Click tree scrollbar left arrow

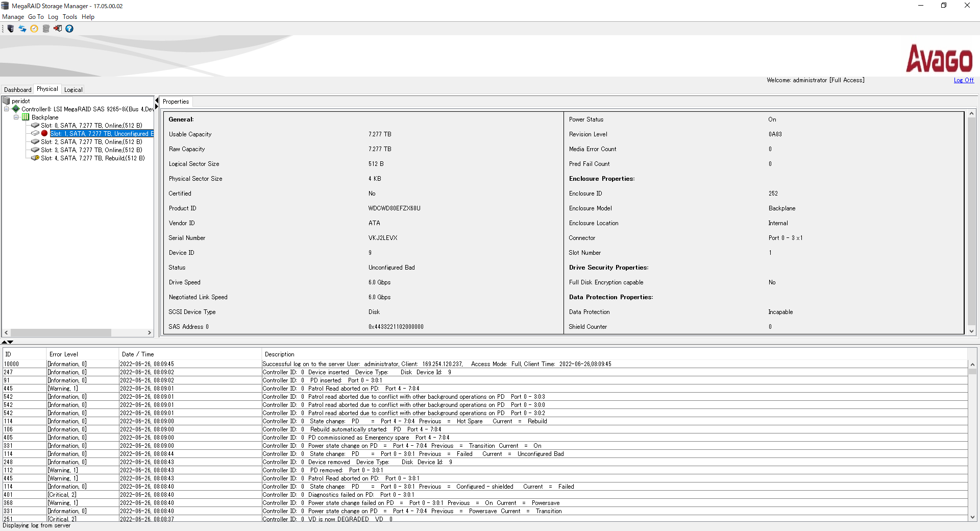6,332
